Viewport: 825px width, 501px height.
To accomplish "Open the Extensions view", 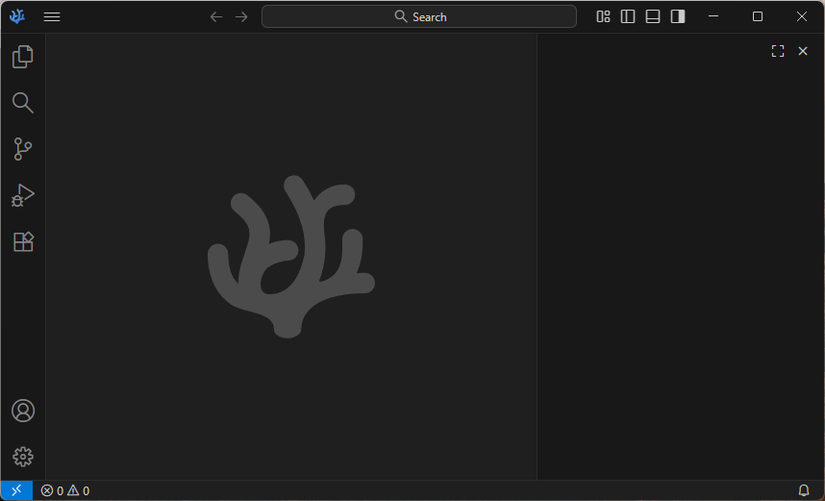I will [x=23, y=242].
